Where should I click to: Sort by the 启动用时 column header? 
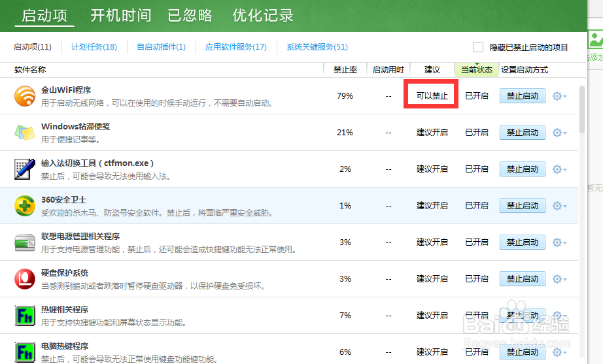388,70
